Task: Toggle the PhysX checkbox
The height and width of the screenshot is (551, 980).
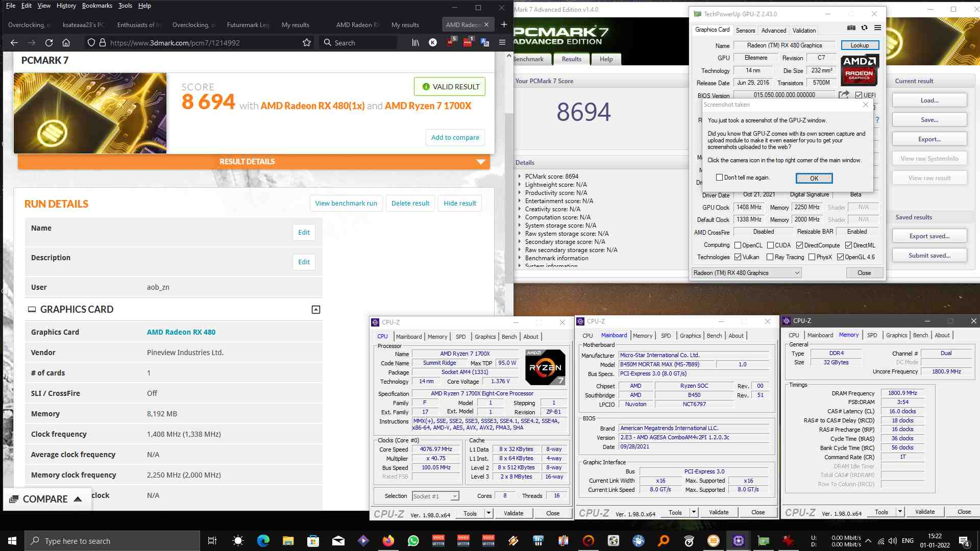Action: point(812,257)
